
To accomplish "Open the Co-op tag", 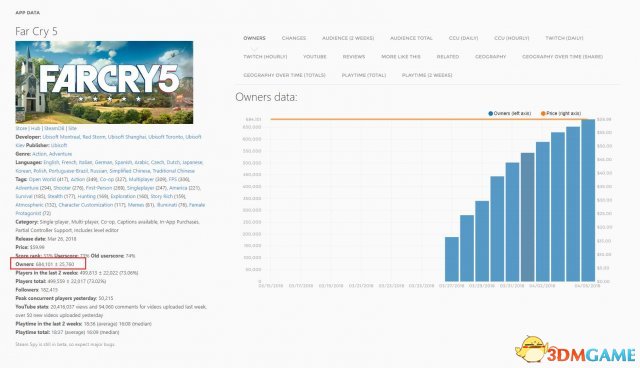I will click(x=107, y=180).
